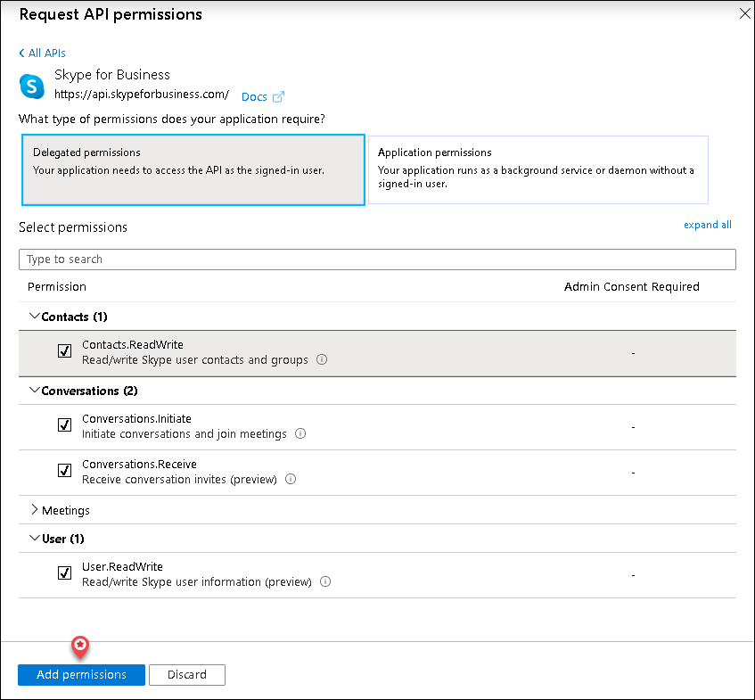Click the Add permissions button
Screen dimensions: 755x700
click(x=81, y=675)
